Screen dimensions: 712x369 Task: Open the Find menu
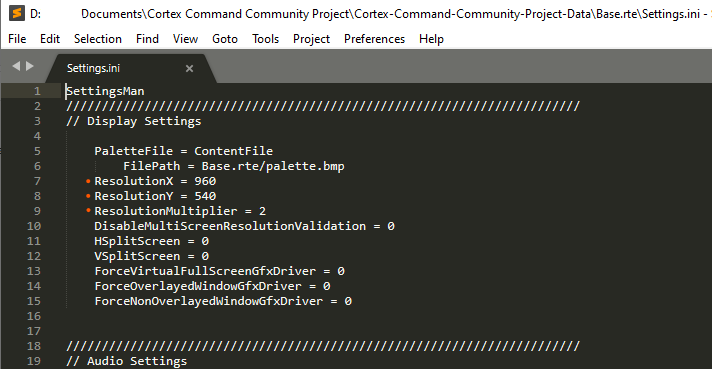[x=147, y=39]
